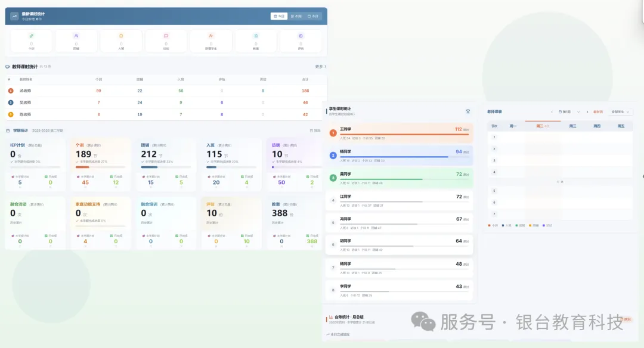Click the 教案 document icon

256,36
